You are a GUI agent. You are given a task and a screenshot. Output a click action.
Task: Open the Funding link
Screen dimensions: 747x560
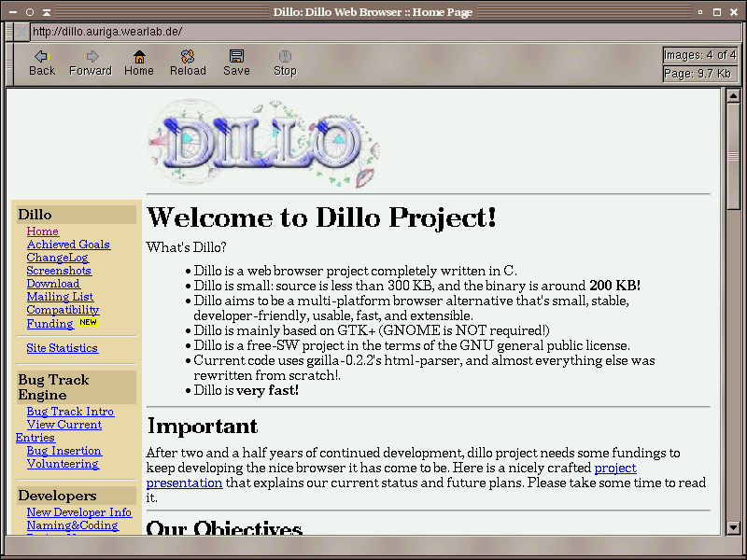(50, 324)
